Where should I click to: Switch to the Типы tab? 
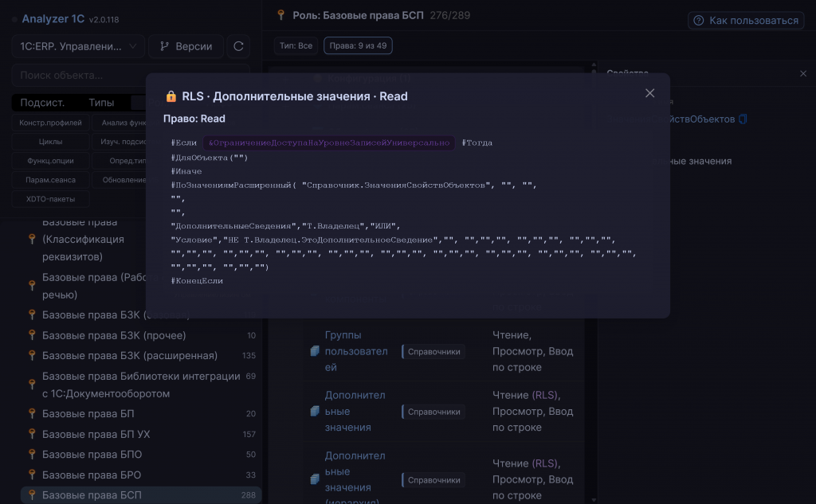(x=101, y=103)
